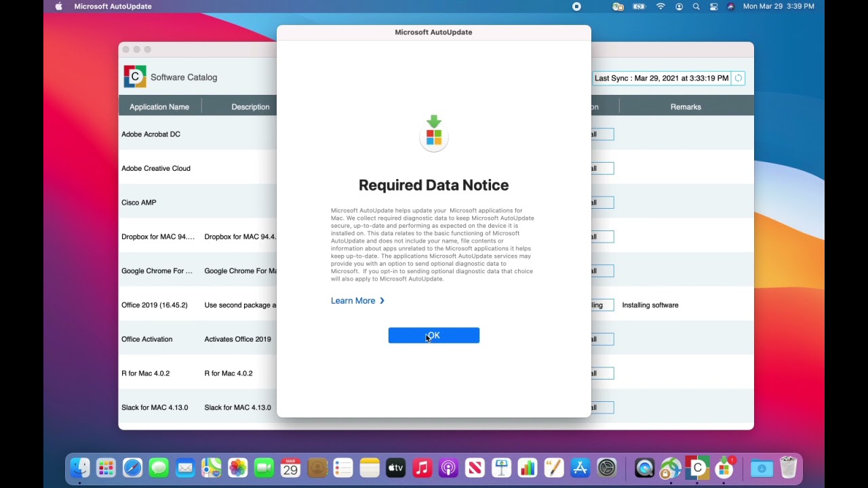Open the Apple menu
Image resolution: width=868 pixels, height=488 pixels.
pos(58,6)
